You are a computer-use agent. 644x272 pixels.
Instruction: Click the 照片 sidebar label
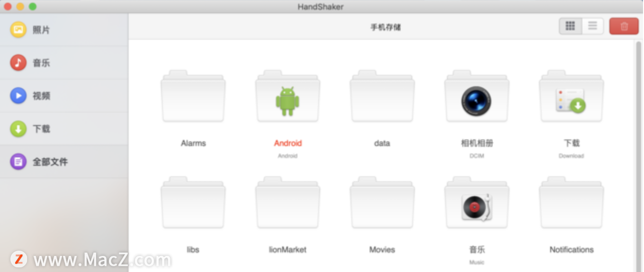tap(41, 30)
